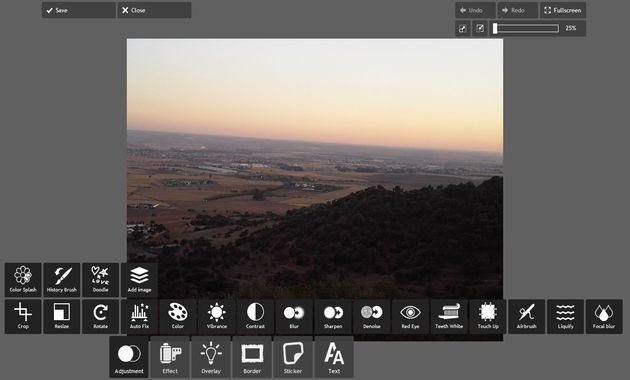
Task: Click the zoom slider track
Action: coord(526,28)
